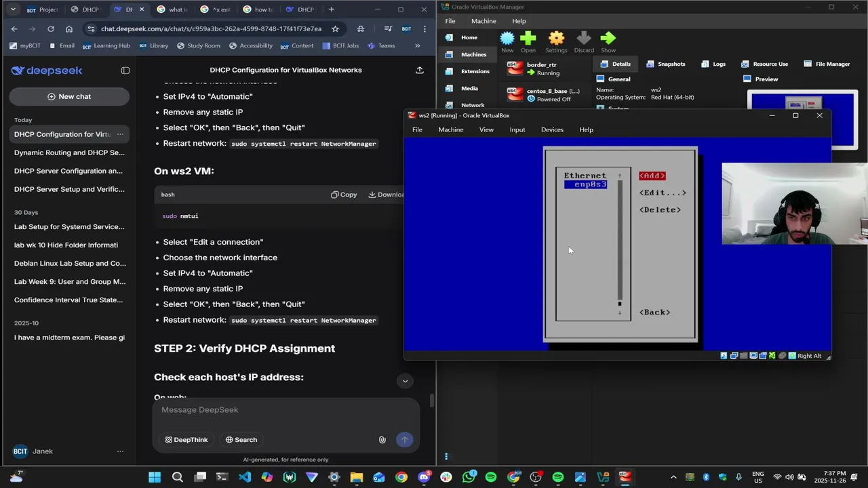Show hidden system tray icons
868x488 pixels.
click(673, 477)
